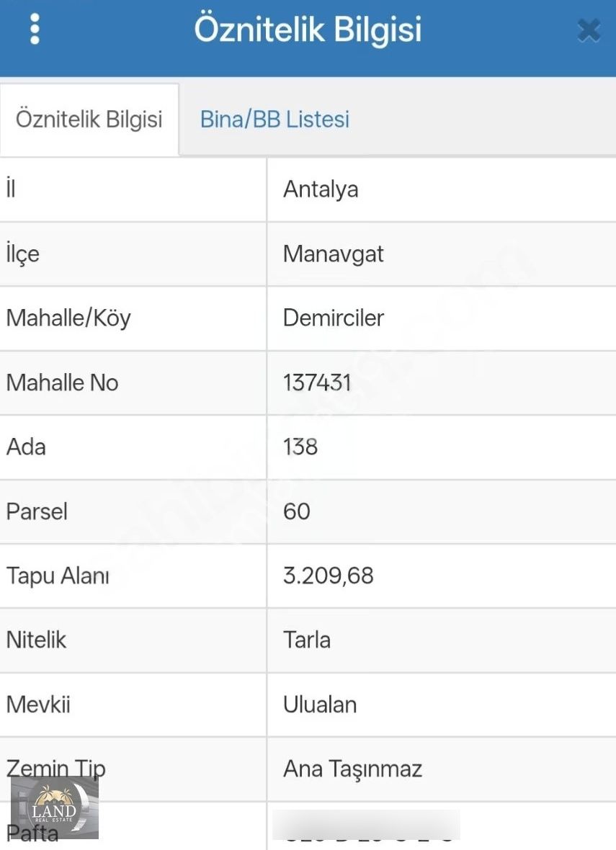Image resolution: width=616 pixels, height=850 pixels.
Task: Select the Ada value 138
Action: [x=300, y=447]
